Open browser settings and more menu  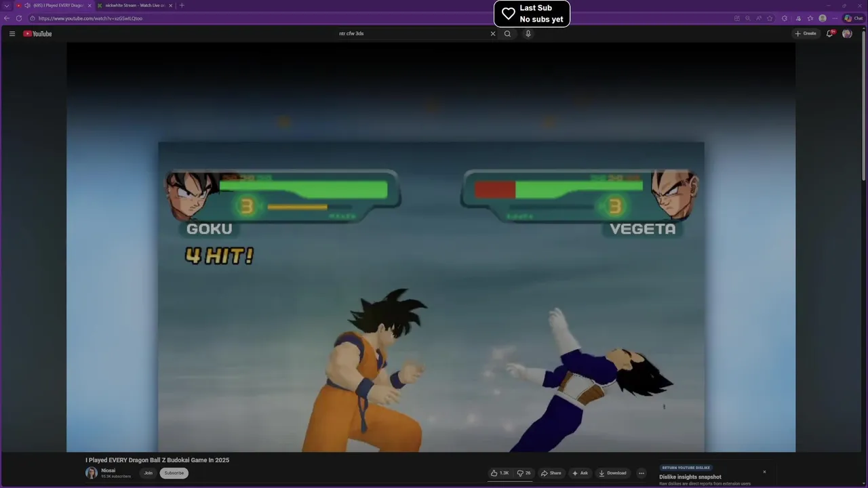tap(835, 18)
